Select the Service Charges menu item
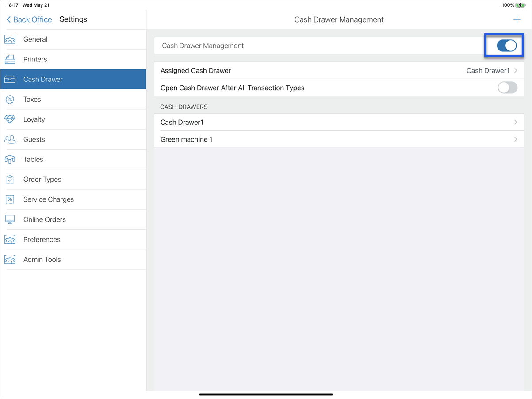532x399 pixels. 48,199
